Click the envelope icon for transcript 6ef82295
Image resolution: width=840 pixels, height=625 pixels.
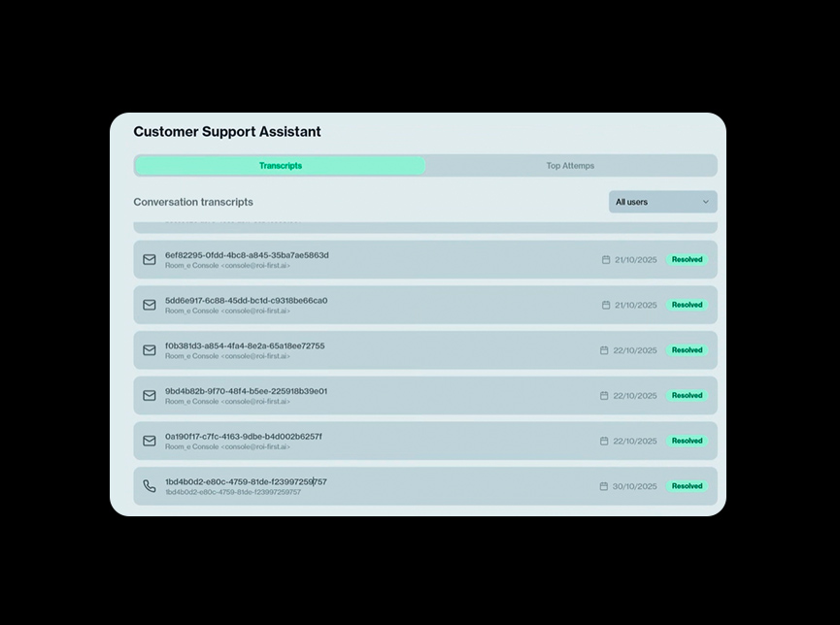point(150,260)
